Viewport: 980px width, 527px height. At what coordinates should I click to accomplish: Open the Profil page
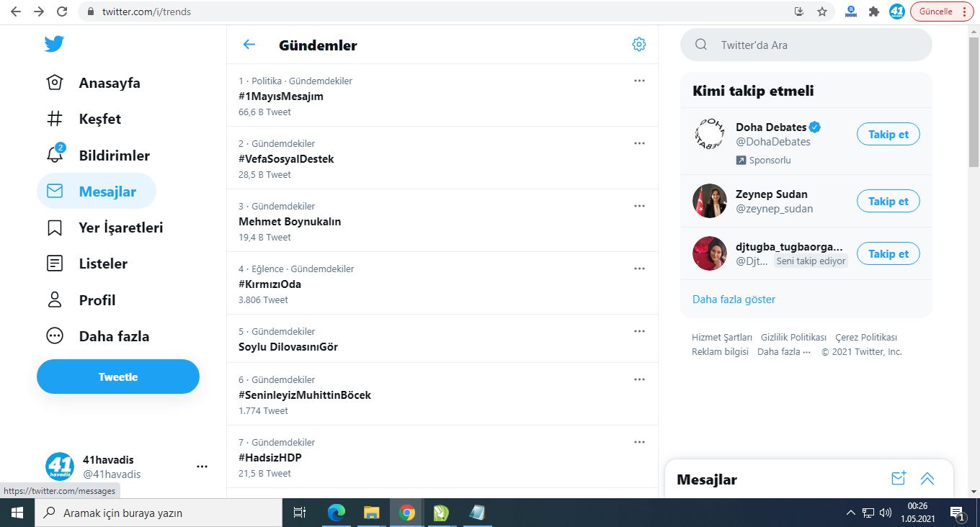coord(81,300)
